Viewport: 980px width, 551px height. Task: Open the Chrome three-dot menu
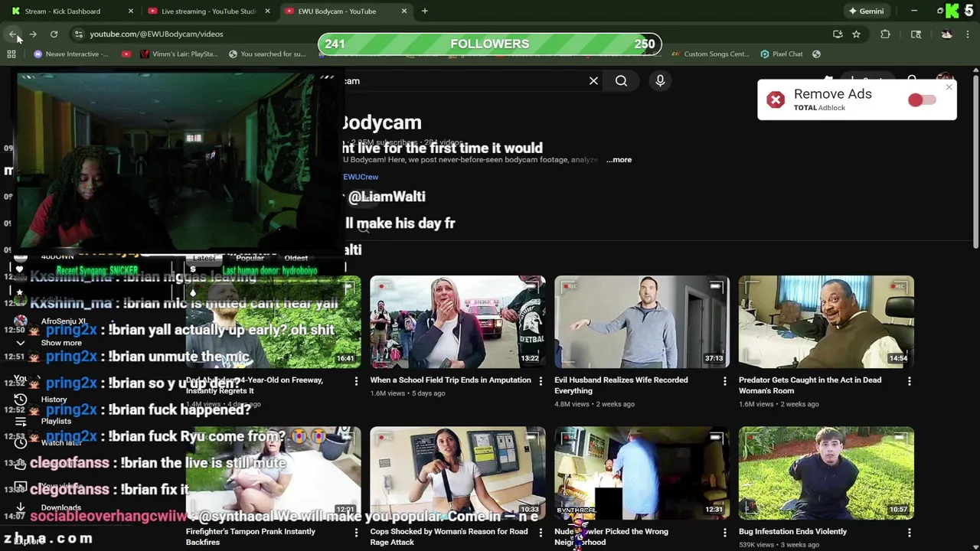point(968,34)
